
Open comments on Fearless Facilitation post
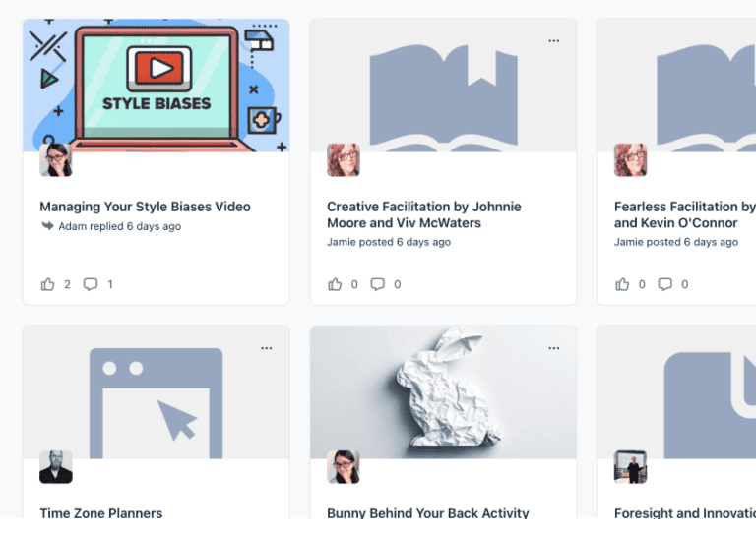665,284
